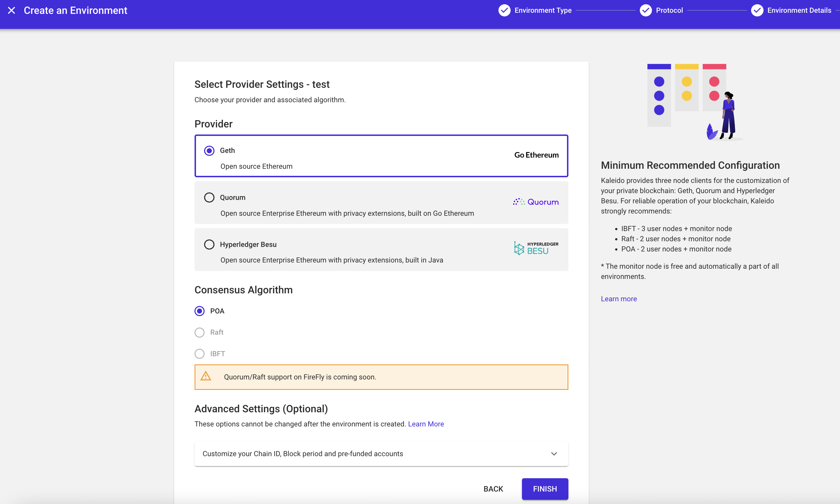The height and width of the screenshot is (504, 840).
Task: Click the POA - 2 user nodes bullet
Action: [x=676, y=249]
